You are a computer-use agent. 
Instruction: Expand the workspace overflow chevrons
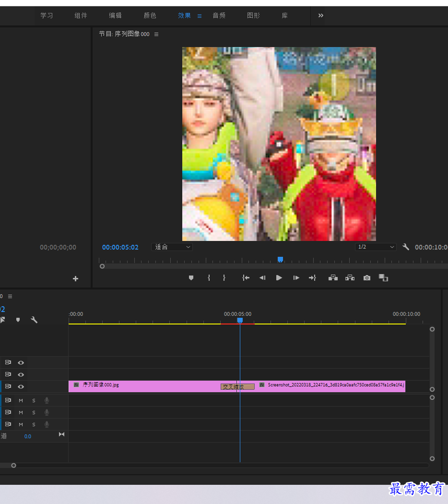pyautogui.click(x=320, y=15)
